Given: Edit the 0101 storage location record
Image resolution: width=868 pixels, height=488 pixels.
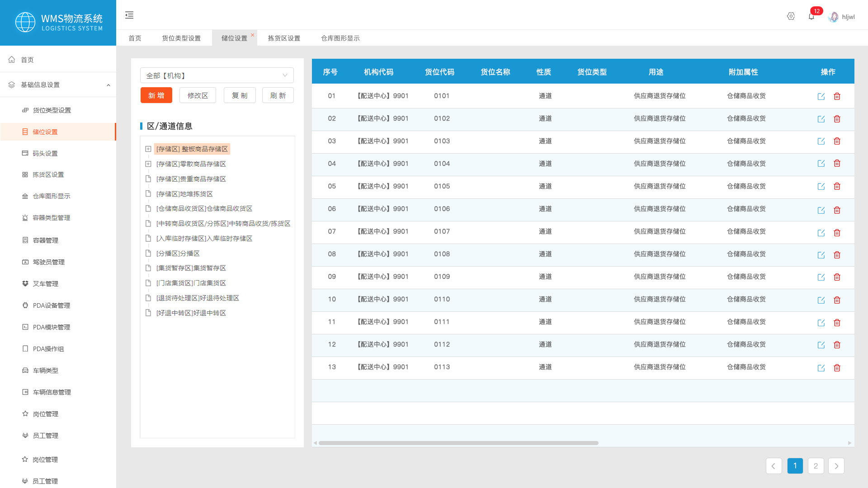Looking at the screenshot, I should pos(821,96).
